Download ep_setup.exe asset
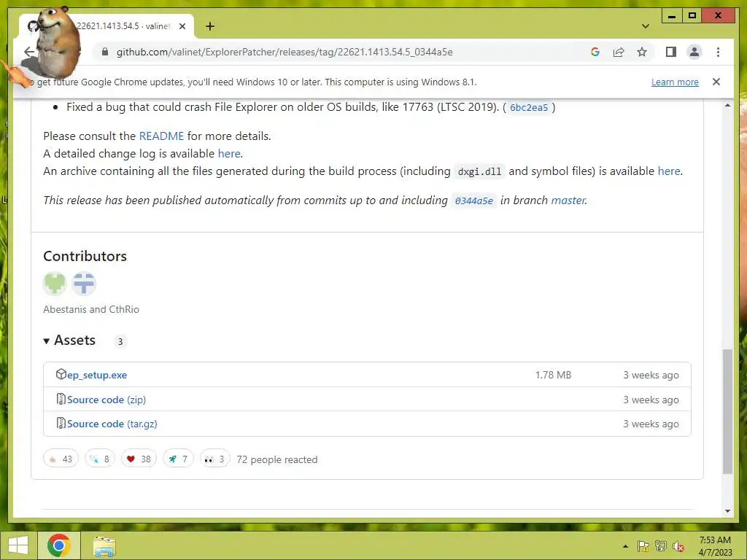Viewport: 747px width, 560px height. (97, 376)
